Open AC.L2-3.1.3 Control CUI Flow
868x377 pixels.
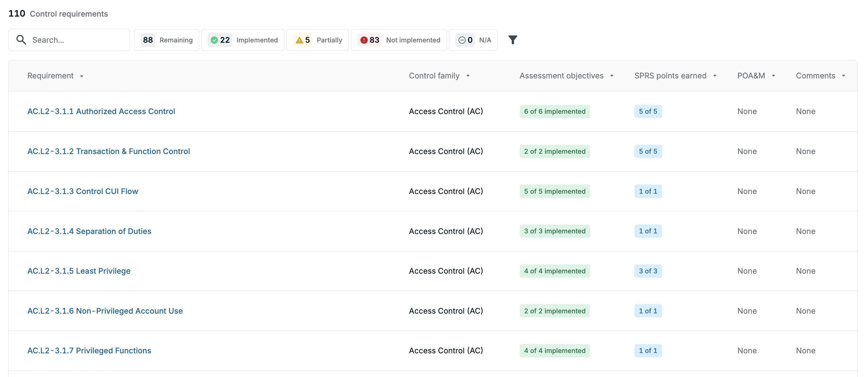tap(83, 191)
